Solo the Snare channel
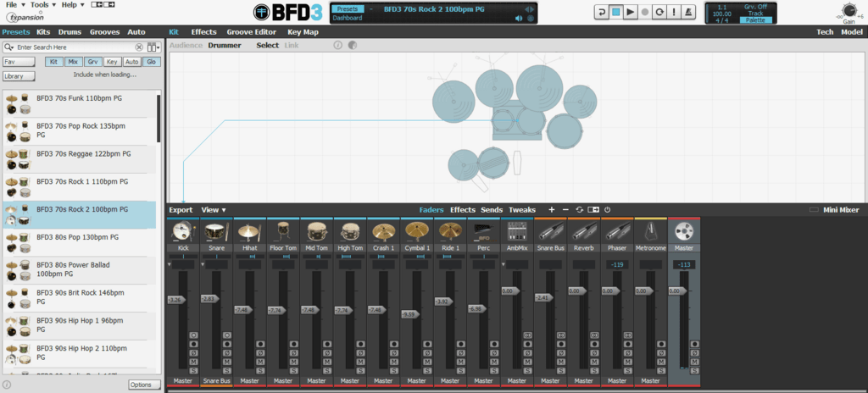This screenshot has height=393, width=868. pyautogui.click(x=227, y=371)
